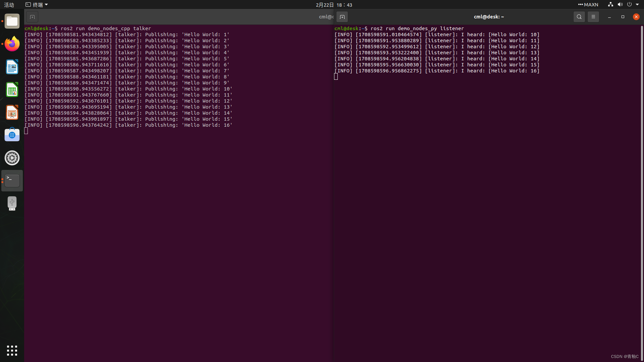This screenshot has width=644, height=362.
Task: Mute system volume via the speaker icon
Action: coord(620,4)
